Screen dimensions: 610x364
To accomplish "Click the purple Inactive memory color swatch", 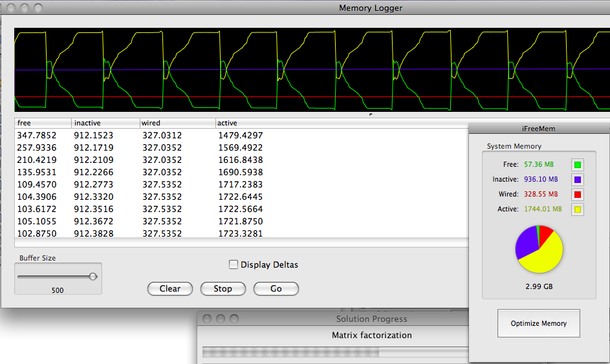I will 577,180.
